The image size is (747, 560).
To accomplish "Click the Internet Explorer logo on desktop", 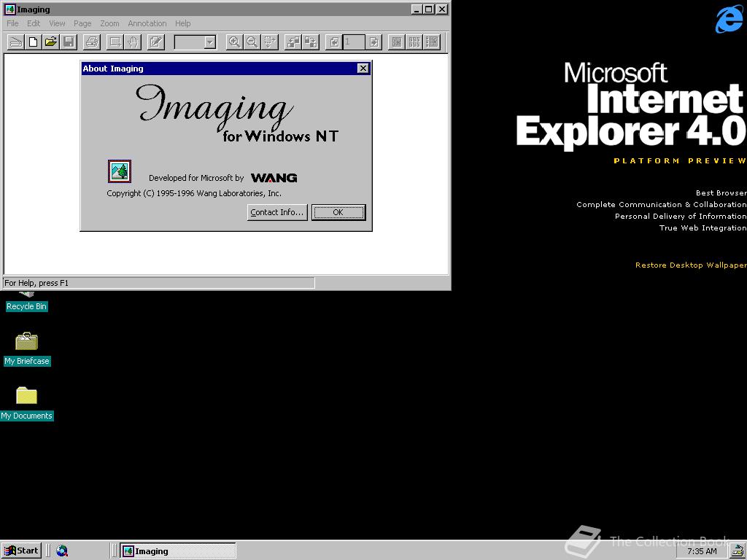I will 729,19.
